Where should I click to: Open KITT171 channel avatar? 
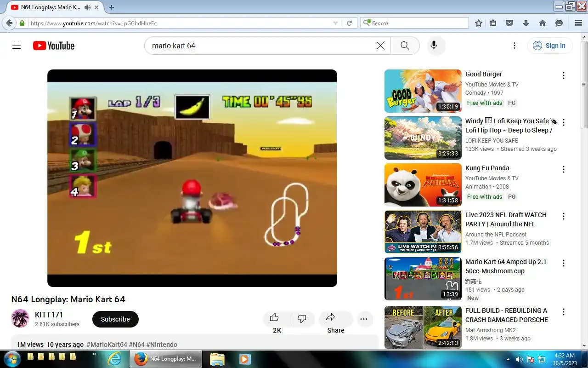coord(20,318)
